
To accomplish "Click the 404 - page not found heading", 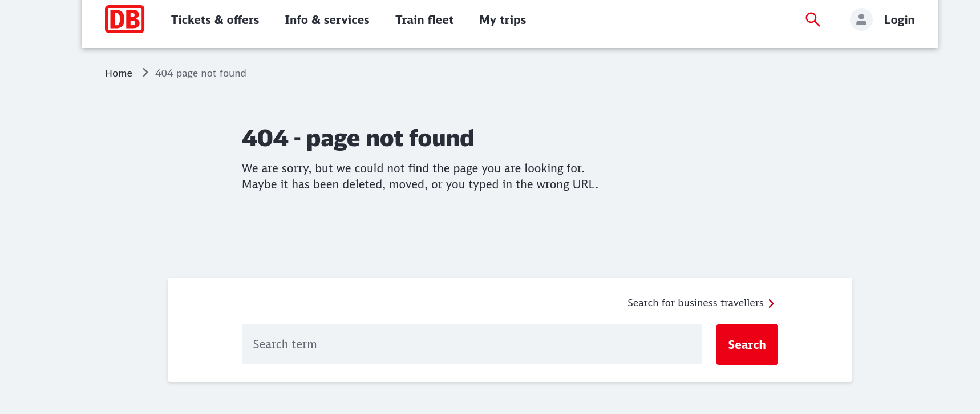I will coord(358,138).
